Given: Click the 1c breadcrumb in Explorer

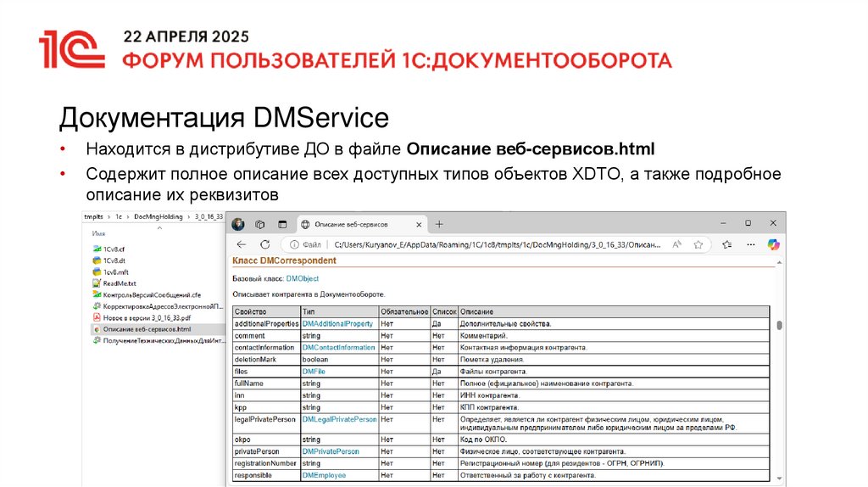Looking at the screenshot, I should tap(119, 216).
